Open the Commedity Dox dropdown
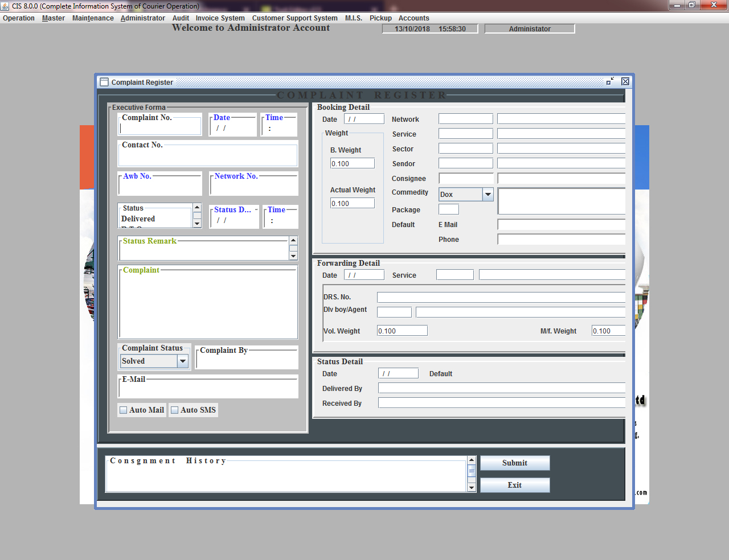Viewport: 729px width, 560px height. point(488,194)
